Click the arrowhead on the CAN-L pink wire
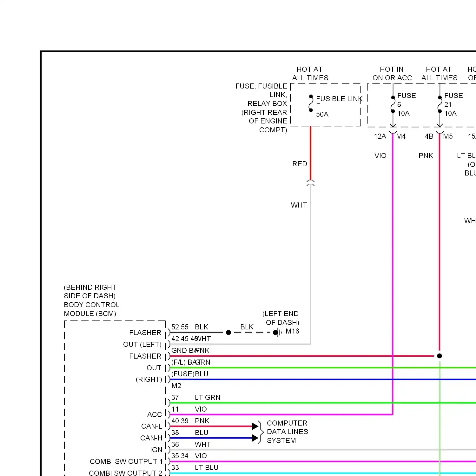 tap(255, 426)
